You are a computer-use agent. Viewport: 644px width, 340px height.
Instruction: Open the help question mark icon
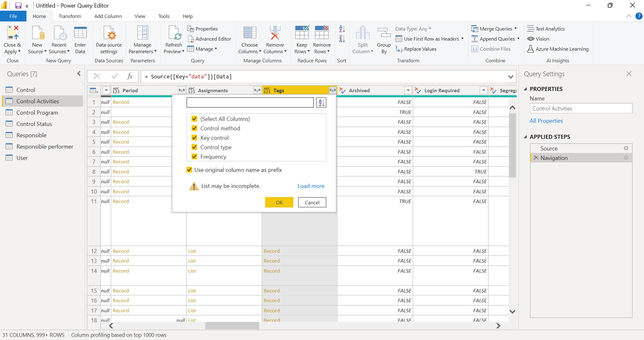coord(639,16)
